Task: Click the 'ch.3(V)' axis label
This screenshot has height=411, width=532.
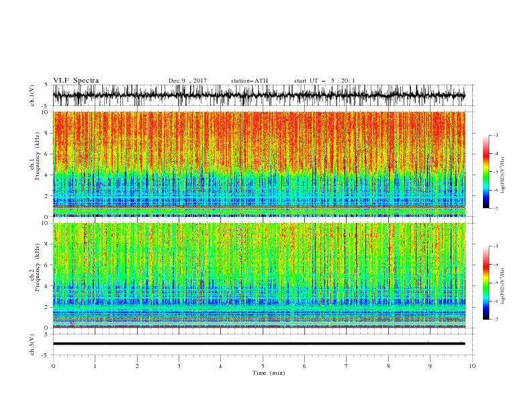Action: [x=32, y=345]
